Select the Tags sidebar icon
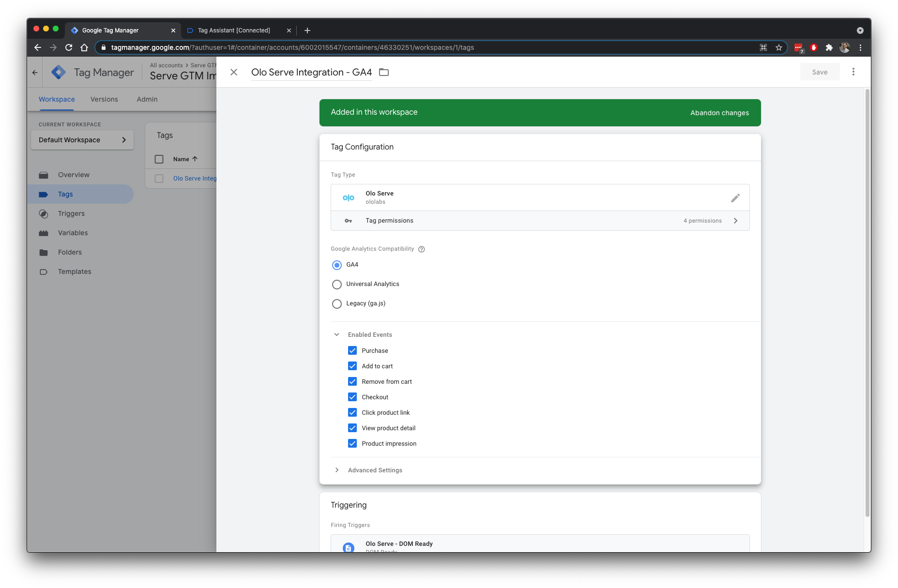 point(44,194)
